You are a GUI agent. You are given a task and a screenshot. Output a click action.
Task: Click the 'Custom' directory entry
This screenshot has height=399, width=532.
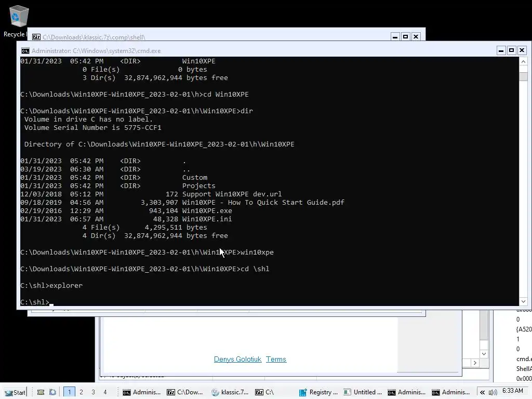click(194, 178)
